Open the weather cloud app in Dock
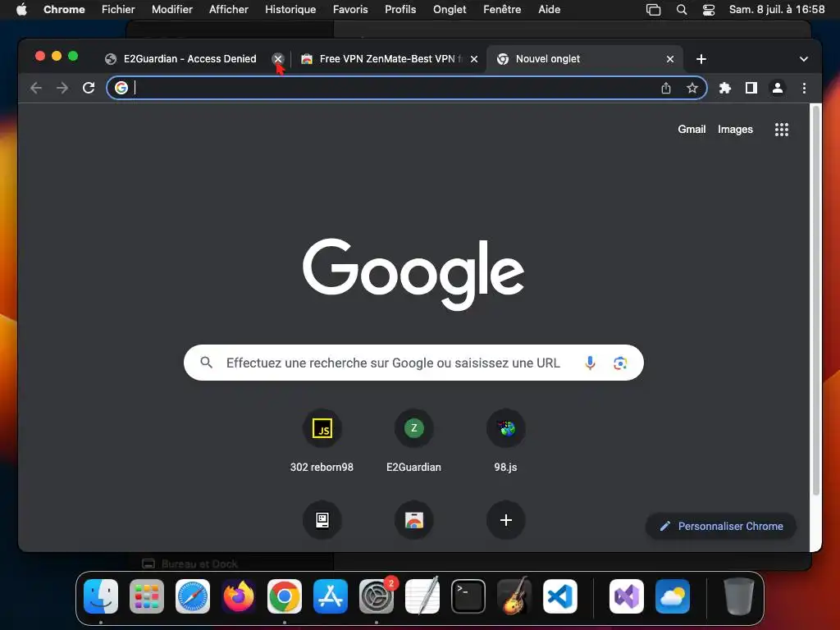Image resolution: width=840 pixels, height=630 pixels. click(x=673, y=596)
